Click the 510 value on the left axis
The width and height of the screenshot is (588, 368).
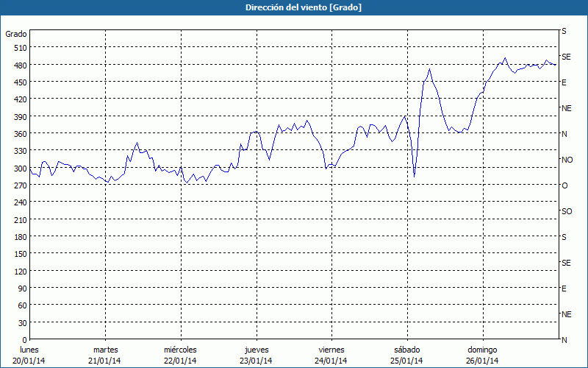pyautogui.click(x=19, y=47)
